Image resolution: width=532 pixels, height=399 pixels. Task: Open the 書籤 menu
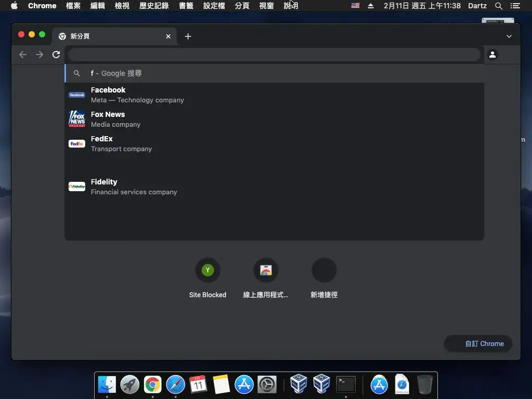[x=187, y=6]
